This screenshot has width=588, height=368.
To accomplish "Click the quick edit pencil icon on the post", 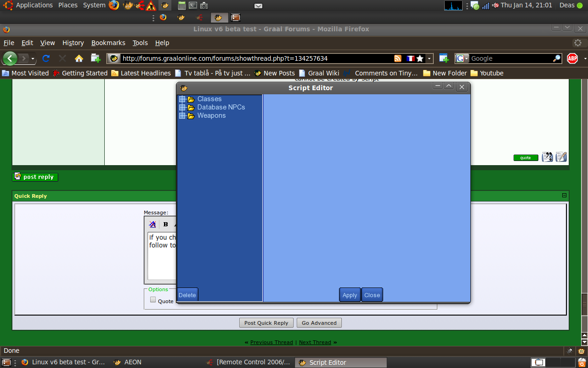I will tap(561, 157).
